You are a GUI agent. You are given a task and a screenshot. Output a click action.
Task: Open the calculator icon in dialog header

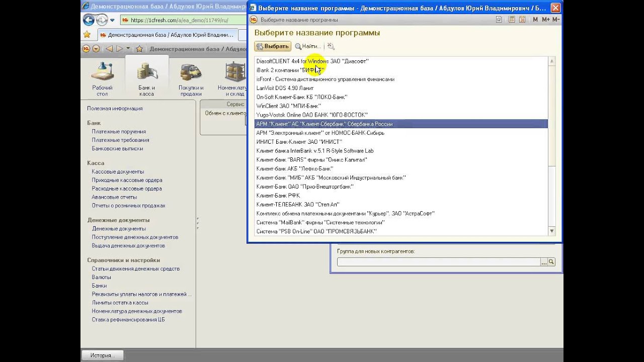(512, 20)
